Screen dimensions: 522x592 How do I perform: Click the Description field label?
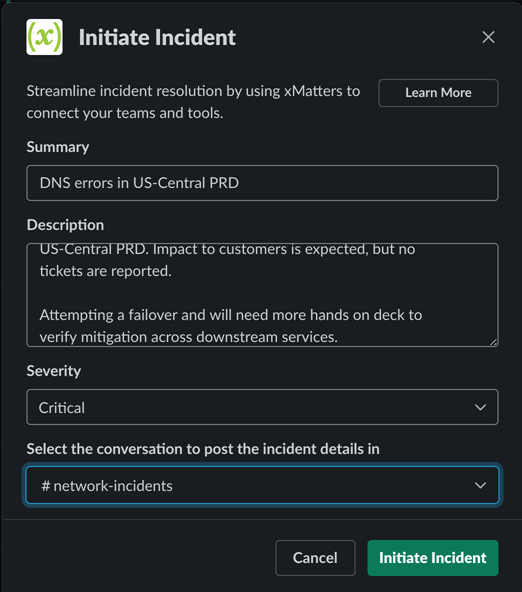point(65,225)
